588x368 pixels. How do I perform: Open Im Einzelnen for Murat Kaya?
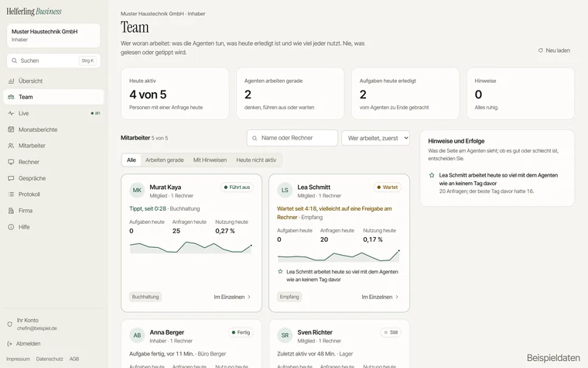point(232,297)
